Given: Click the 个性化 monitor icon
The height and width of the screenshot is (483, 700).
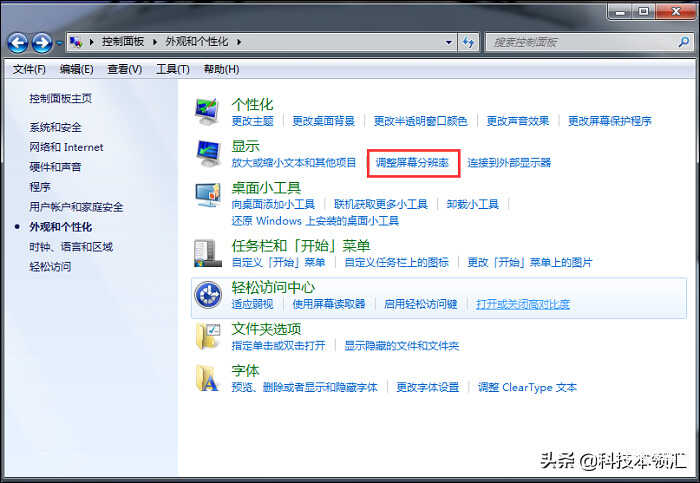Looking at the screenshot, I should tap(208, 112).
